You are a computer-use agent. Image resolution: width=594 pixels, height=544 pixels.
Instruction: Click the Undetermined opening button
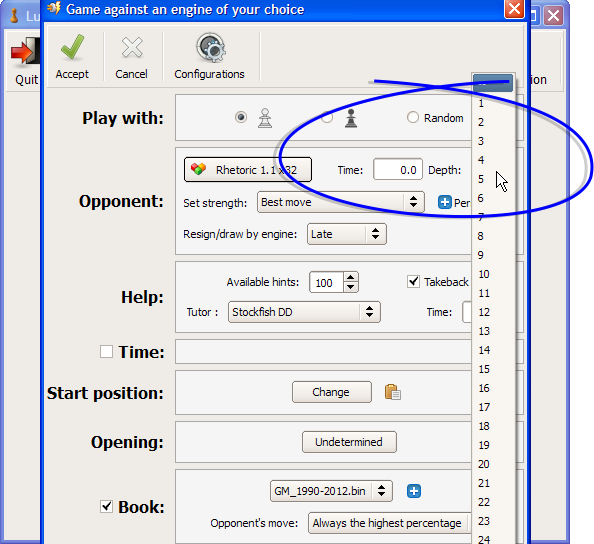tap(349, 442)
